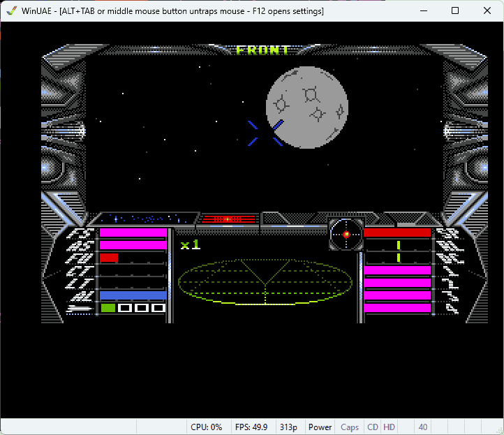504x435 pixels.
Task: Click the FPS: 49.9 status entry
Action: [251, 427]
